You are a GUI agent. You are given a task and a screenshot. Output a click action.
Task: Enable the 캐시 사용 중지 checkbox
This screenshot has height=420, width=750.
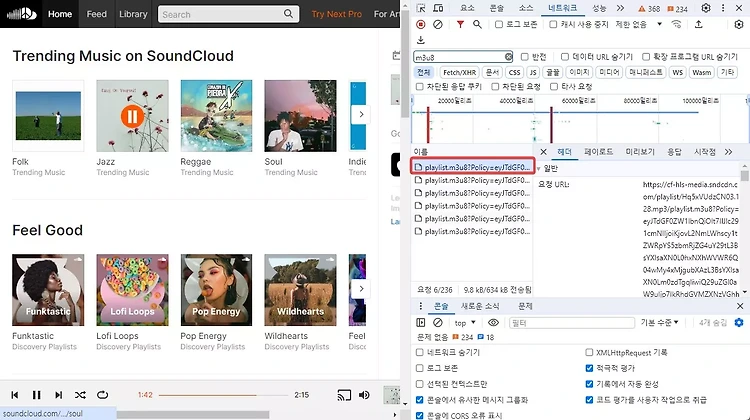pyautogui.click(x=553, y=24)
